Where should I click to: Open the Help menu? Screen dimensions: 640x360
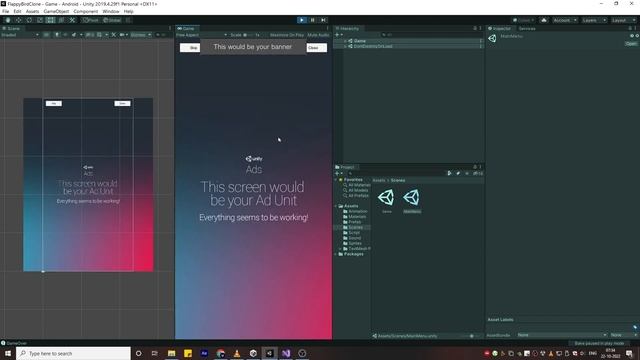coord(129,11)
